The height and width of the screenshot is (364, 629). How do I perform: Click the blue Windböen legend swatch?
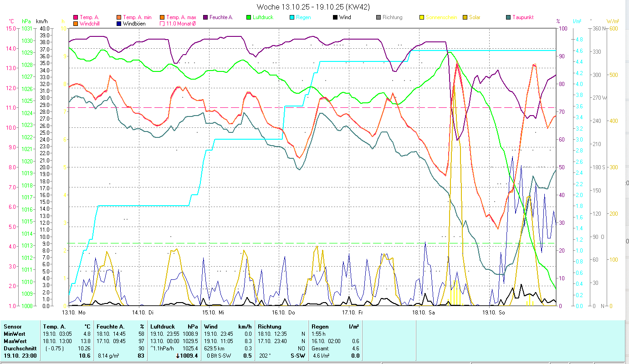119,23
